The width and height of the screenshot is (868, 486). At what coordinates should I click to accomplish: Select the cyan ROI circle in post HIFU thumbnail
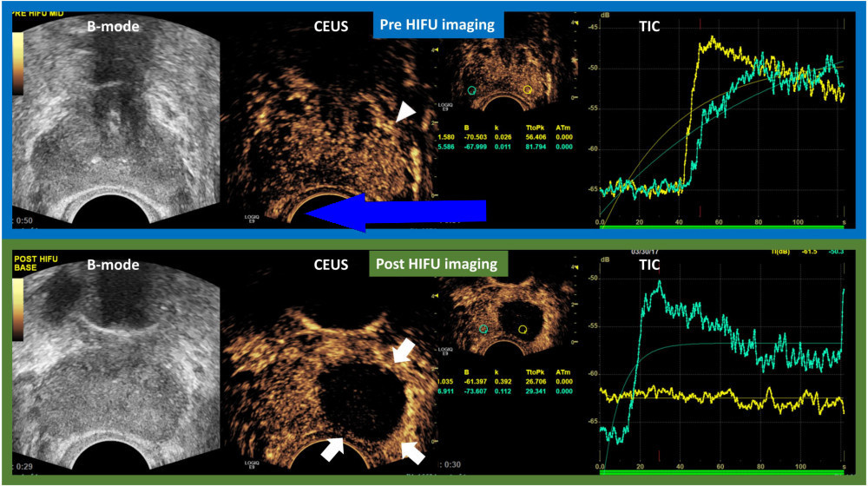click(x=483, y=329)
